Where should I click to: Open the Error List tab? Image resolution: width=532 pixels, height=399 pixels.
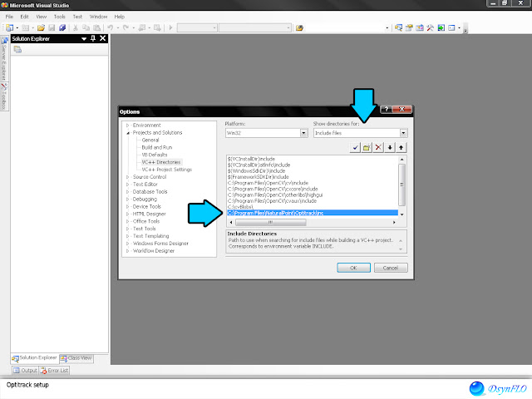tap(54, 371)
